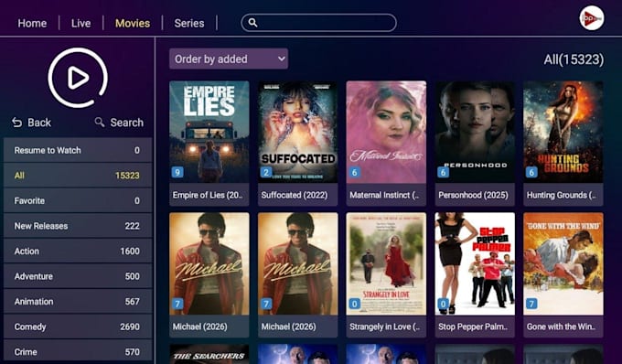Click the large circular play logo

pyautogui.click(x=78, y=78)
